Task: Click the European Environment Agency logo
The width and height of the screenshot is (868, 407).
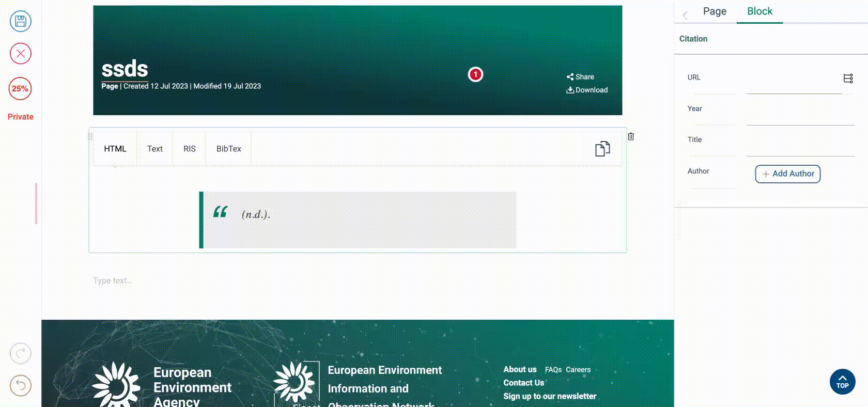Action: pos(162,384)
